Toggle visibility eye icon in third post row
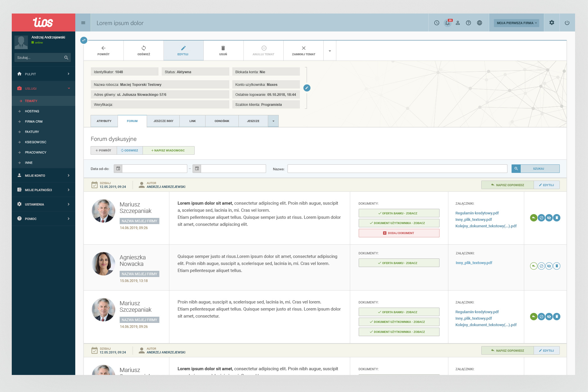 [x=549, y=317]
